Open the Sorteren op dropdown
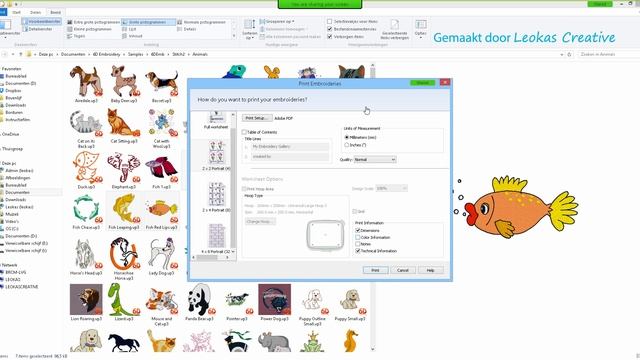This screenshot has width=640, height=360. [249, 29]
